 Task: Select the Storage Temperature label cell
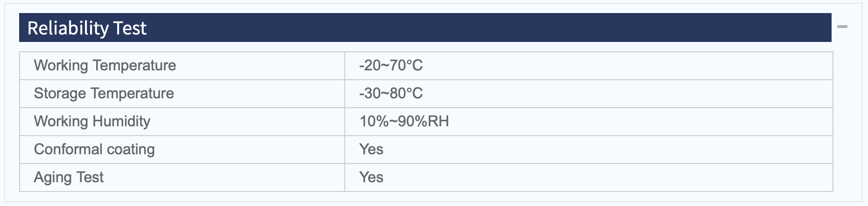pos(182,94)
